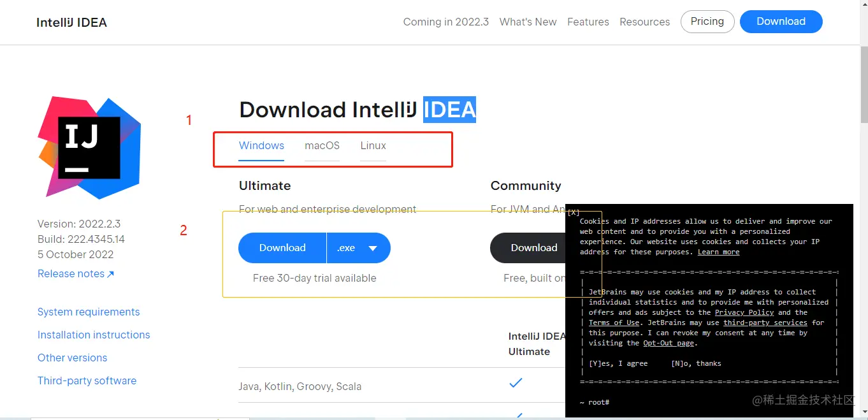Screen dimensions: 868x420
Task: Click the 'Community' edition heading
Action: tap(526, 185)
